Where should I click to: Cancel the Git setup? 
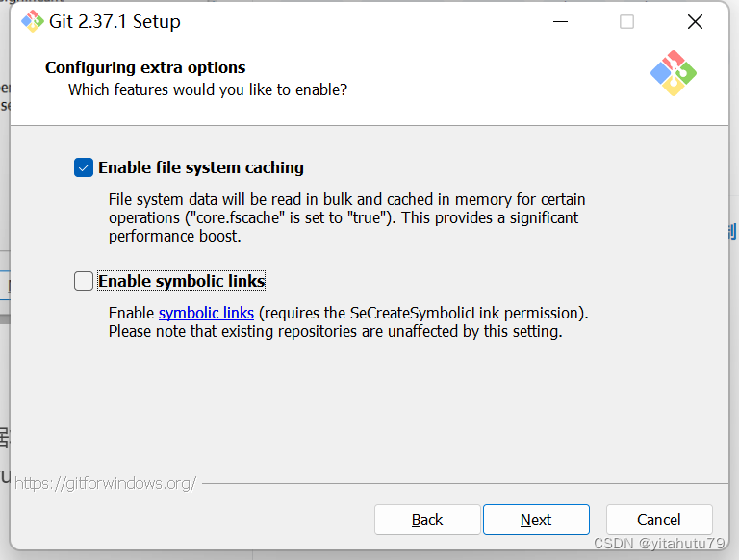(659, 520)
